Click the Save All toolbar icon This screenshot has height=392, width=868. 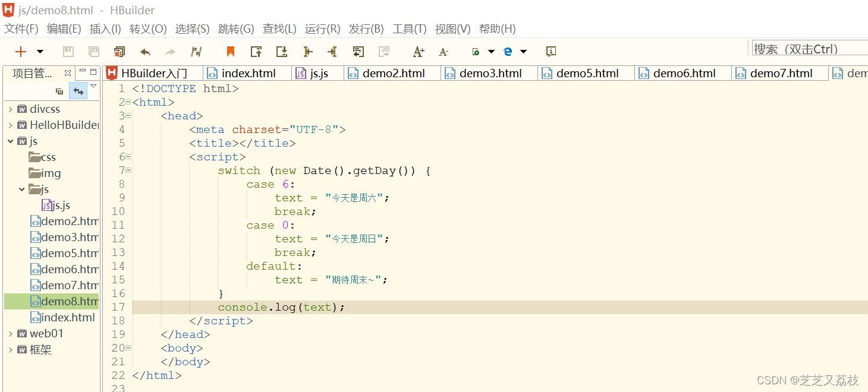(x=94, y=52)
